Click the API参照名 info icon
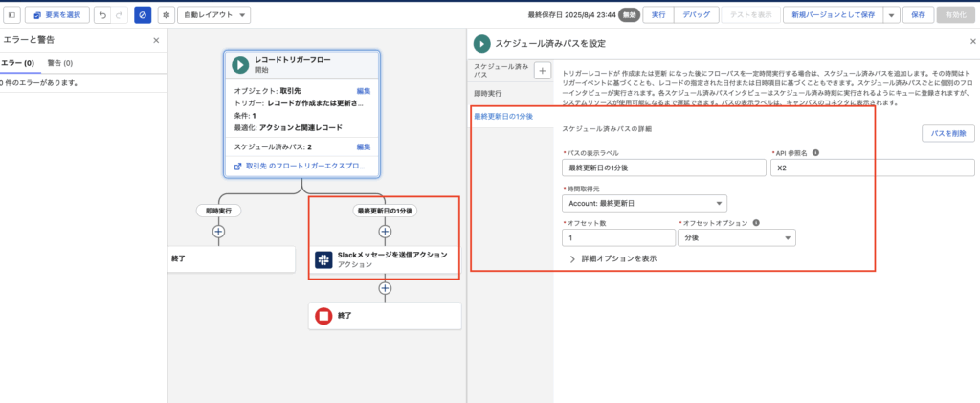 pyautogui.click(x=815, y=152)
